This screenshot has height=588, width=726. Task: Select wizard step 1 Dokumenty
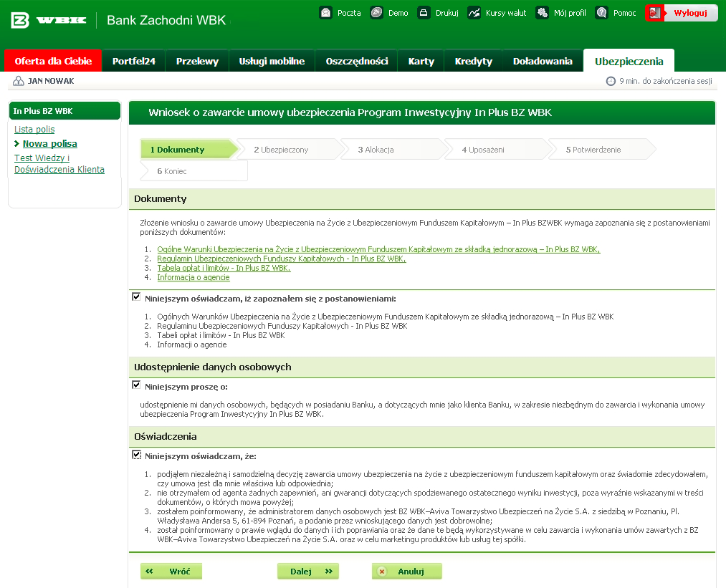click(x=189, y=150)
